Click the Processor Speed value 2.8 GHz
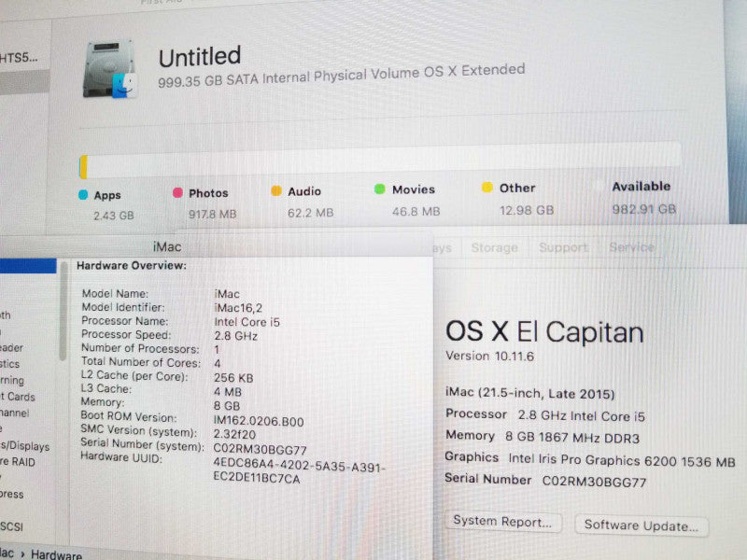This screenshot has height=560, width=747. tap(236, 336)
